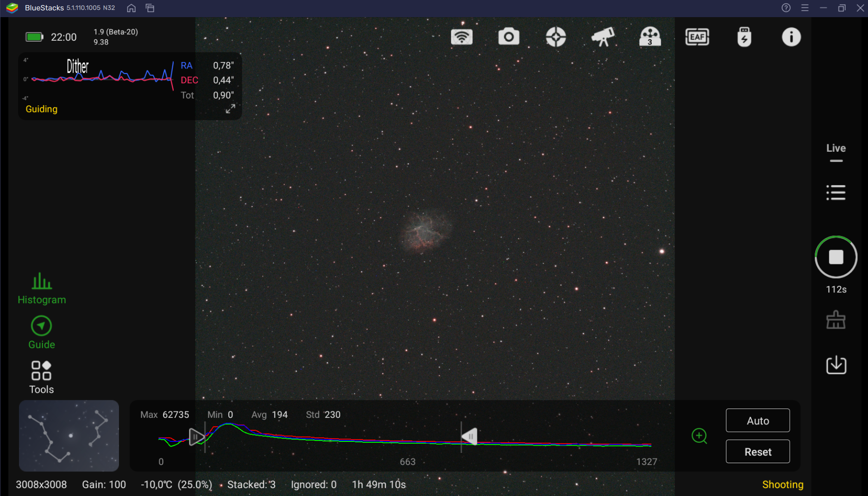Expand the guiding graph panel
The image size is (868, 496).
click(x=230, y=109)
